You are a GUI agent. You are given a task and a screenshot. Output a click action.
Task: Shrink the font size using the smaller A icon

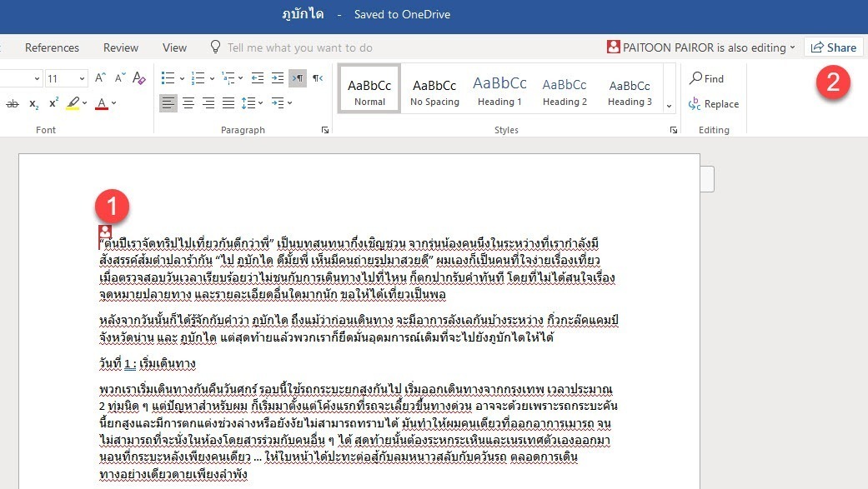point(119,78)
